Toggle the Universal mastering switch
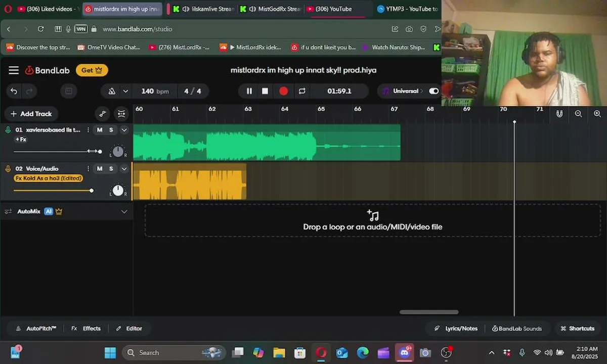This screenshot has height=364, width=607. coord(434,91)
